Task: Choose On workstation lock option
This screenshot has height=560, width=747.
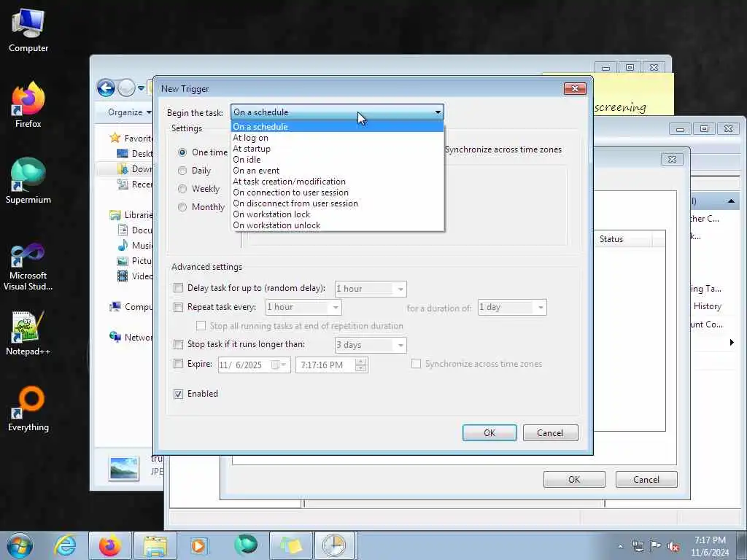Action: coord(337,214)
